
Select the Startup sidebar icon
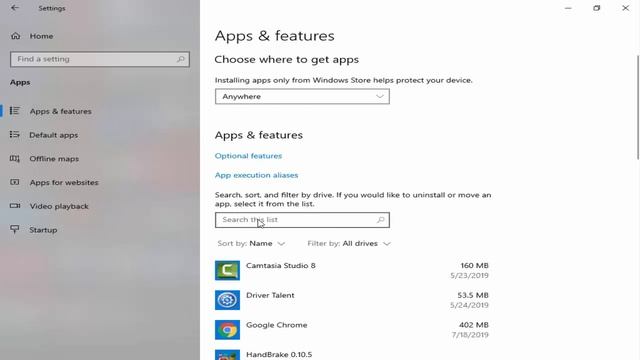click(15, 229)
